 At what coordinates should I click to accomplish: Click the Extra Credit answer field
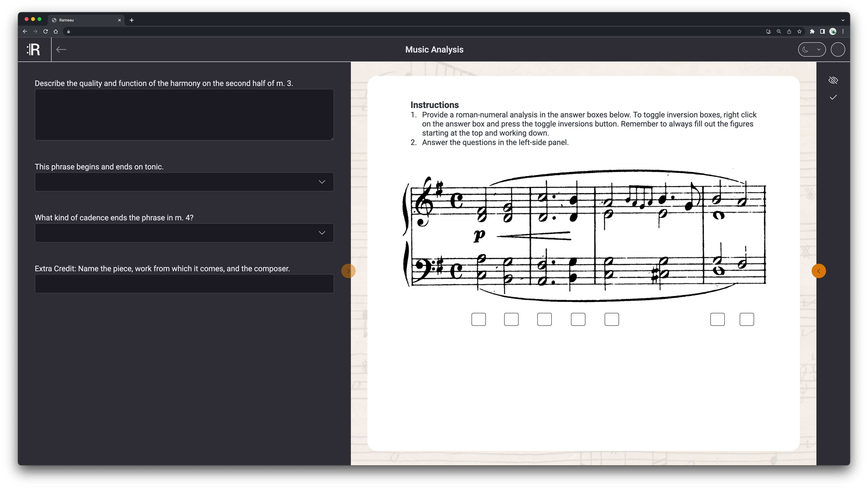click(184, 284)
